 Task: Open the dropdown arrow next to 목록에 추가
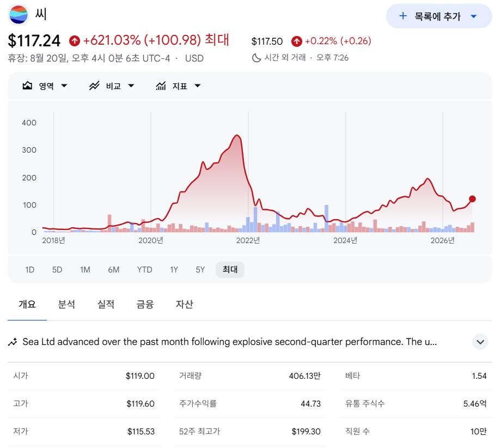point(474,16)
